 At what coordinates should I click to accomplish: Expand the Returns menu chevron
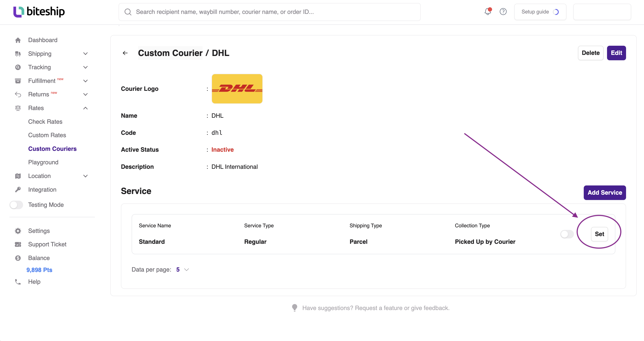point(85,94)
